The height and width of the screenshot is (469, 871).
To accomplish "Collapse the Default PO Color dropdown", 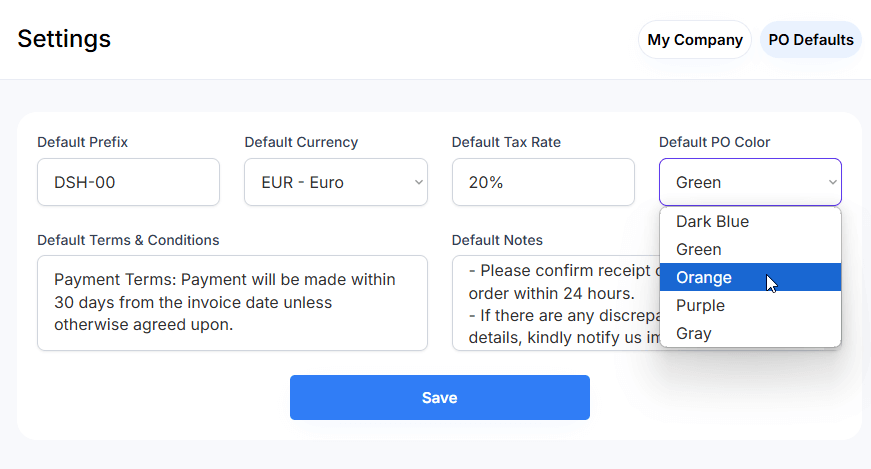I will pos(750,182).
